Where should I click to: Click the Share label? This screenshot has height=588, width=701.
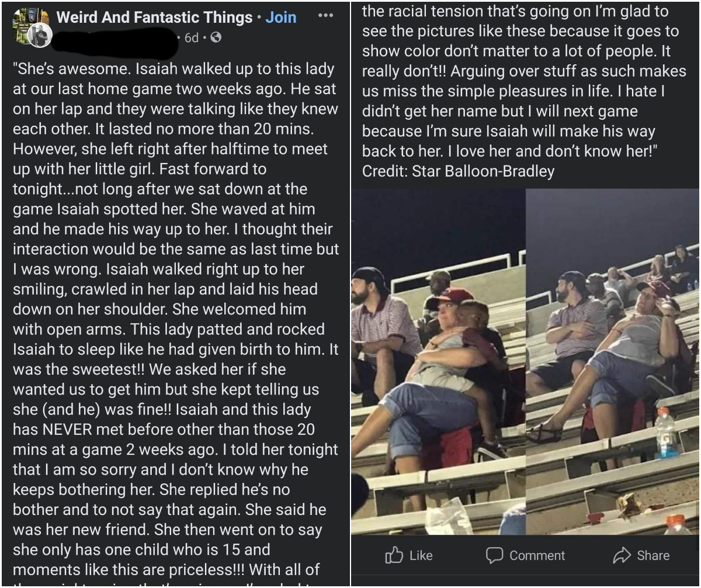pyautogui.click(x=653, y=555)
